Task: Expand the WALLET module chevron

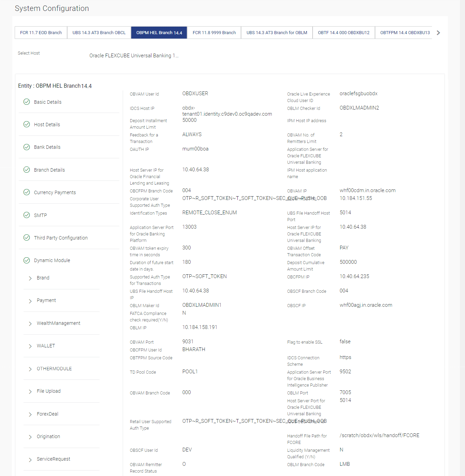Action: (30, 346)
